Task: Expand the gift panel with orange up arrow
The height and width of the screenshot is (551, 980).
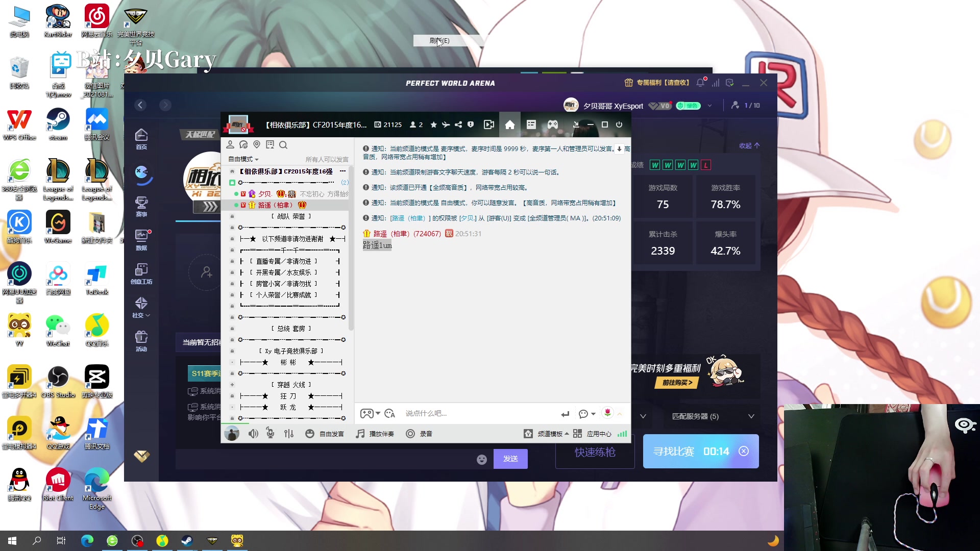Action: [620, 414]
